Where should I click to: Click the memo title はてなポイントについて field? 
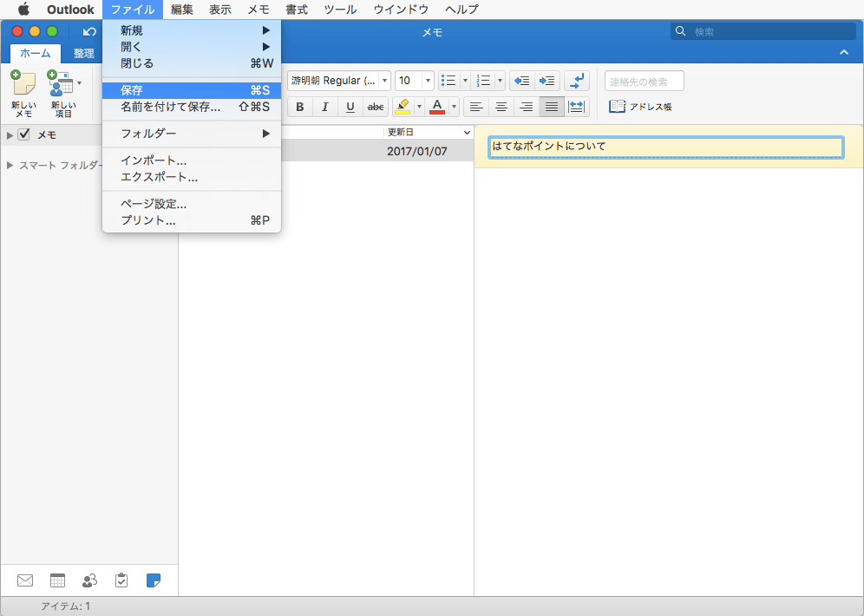pyautogui.click(x=665, y=147)
